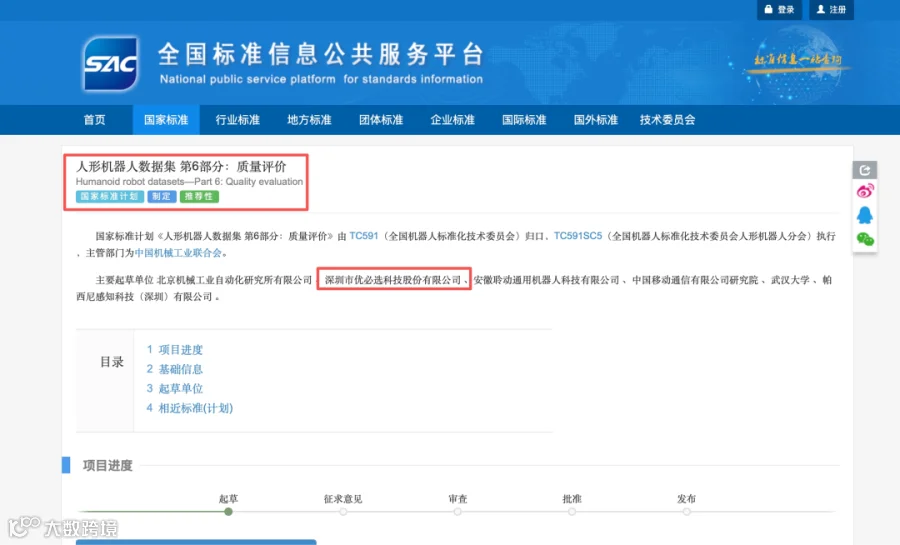
Task: Click the 目录 contents label
Action: pos(112,362)
